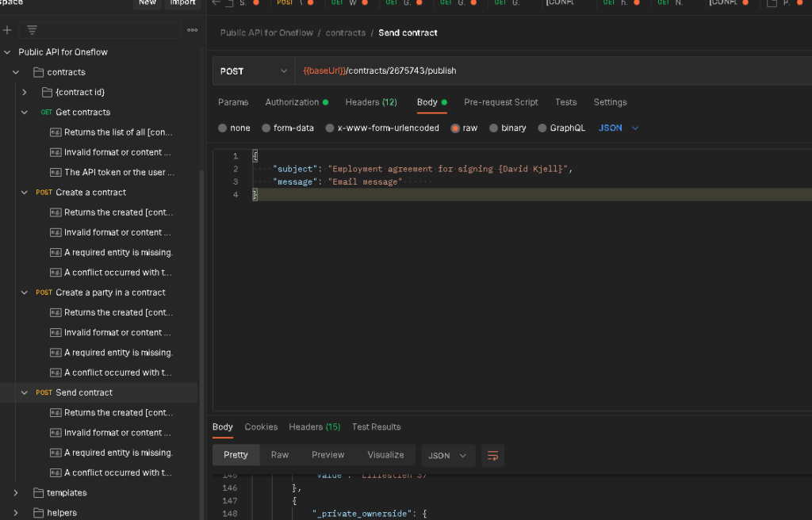Expand the helpers folder chevron

pyautogui.click(x=16, y=513)
